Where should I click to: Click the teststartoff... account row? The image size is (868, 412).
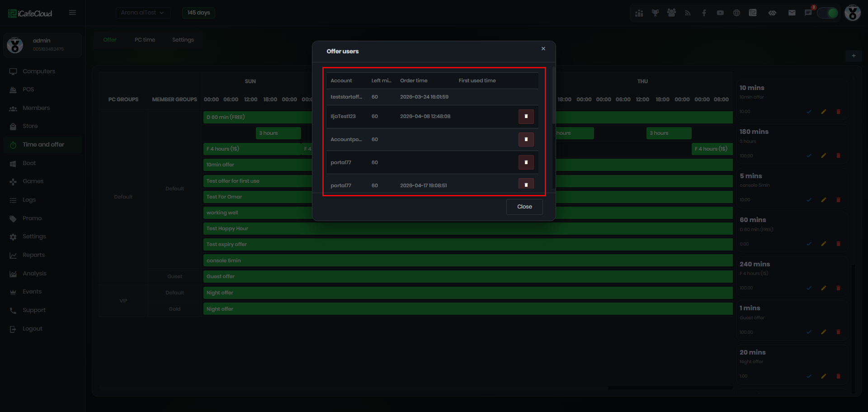point(433,97)
